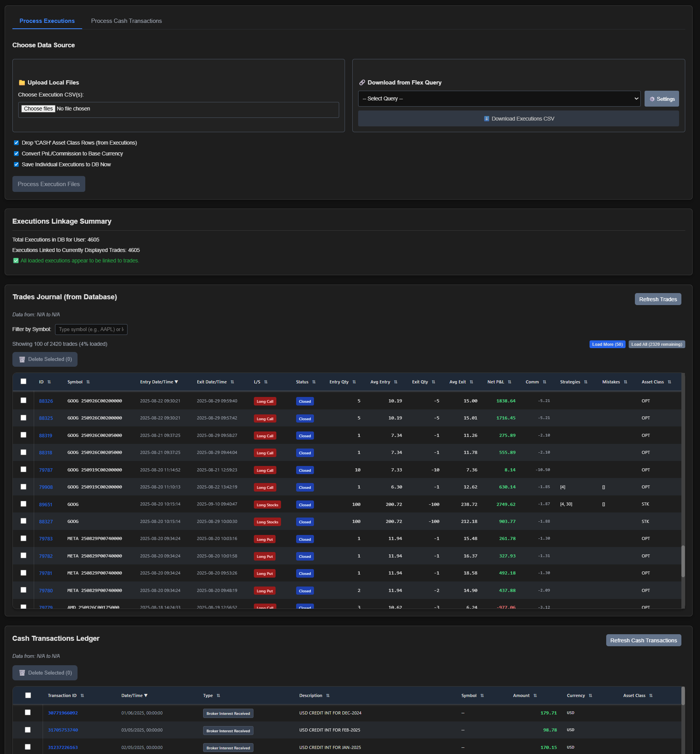Click the sort arrow on Entry Date/Time header

coord(176,382)
